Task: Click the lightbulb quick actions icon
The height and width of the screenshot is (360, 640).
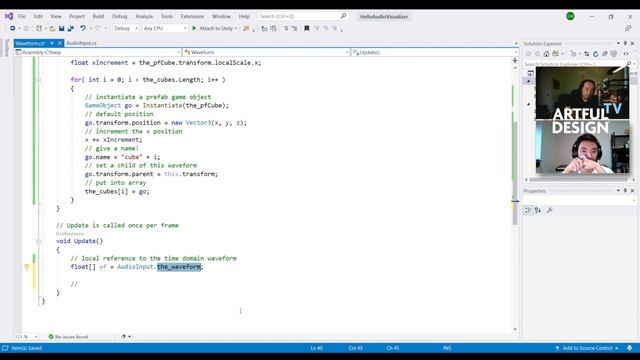Action: (x=27, y=267)
